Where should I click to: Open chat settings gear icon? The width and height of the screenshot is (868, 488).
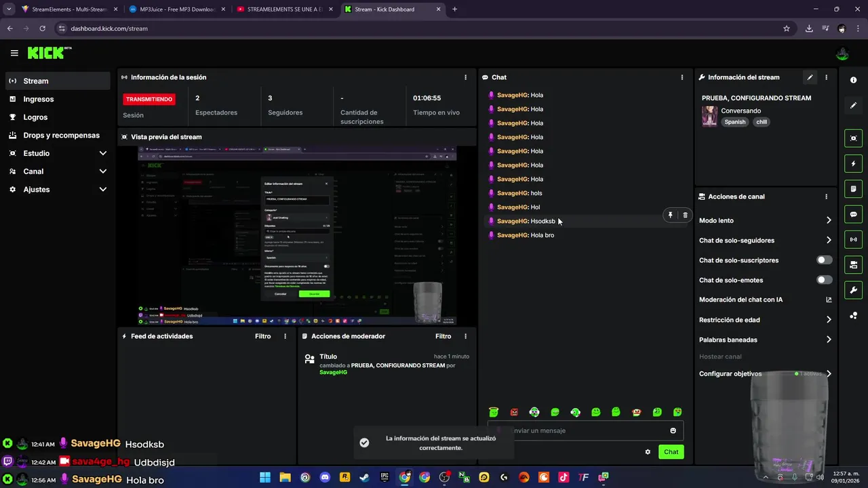click(x=648, y=452)
